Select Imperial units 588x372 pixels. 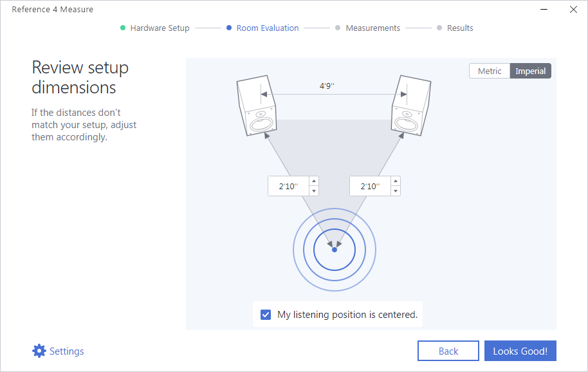pyautogui.click(x=530, y=71)
